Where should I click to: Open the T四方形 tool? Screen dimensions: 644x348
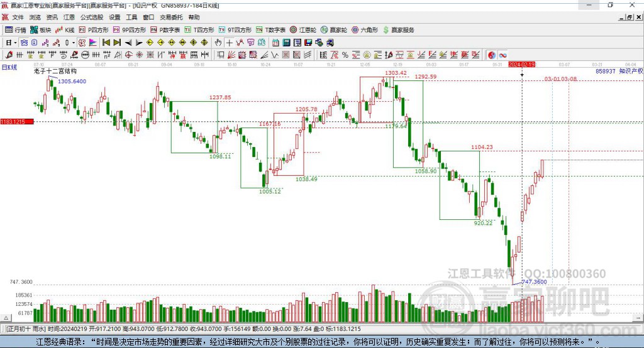(199, 30)
